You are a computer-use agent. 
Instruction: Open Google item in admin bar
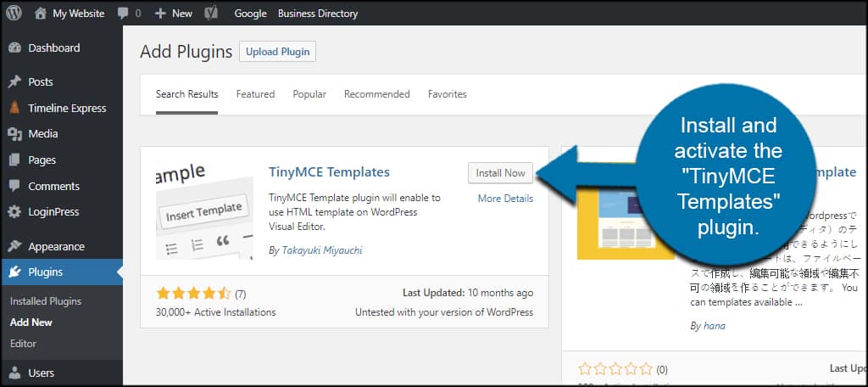coord(250,14)
